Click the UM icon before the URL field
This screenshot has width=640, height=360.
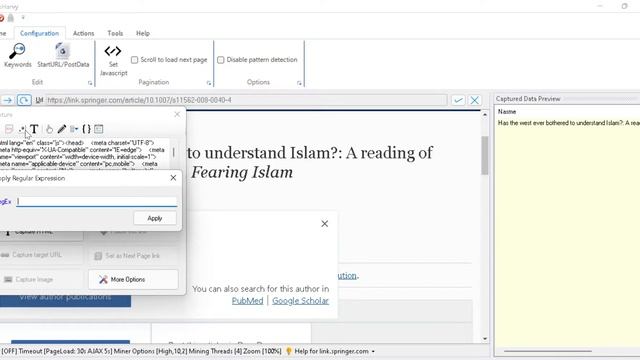pyautogui.click(x=39, y=100)
